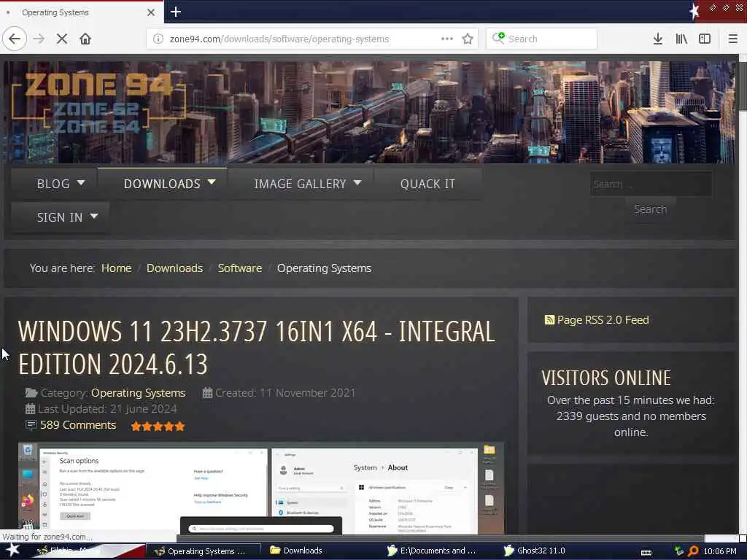Click the VISITORS ONLINE heading
The height and width of the screenshot is (560, 747).
tap(606, 378)
